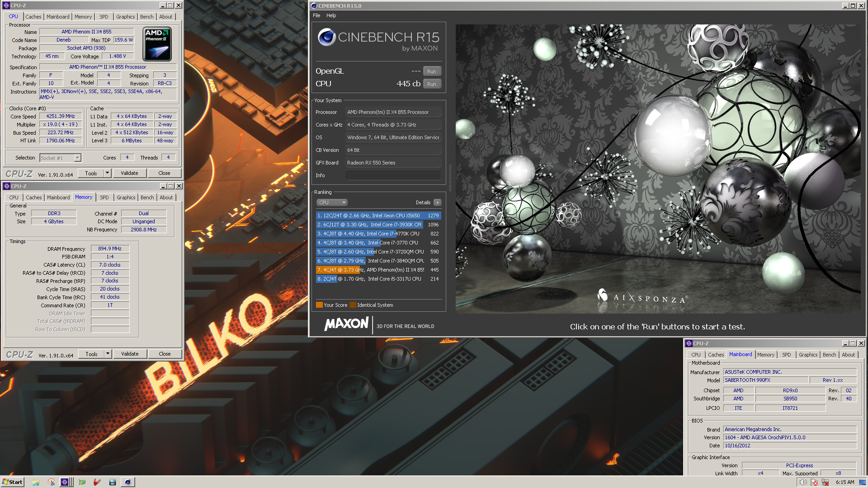Open the File menu in Cinebench
This screenshot has width=868, height=488.
tap(316, 15)
